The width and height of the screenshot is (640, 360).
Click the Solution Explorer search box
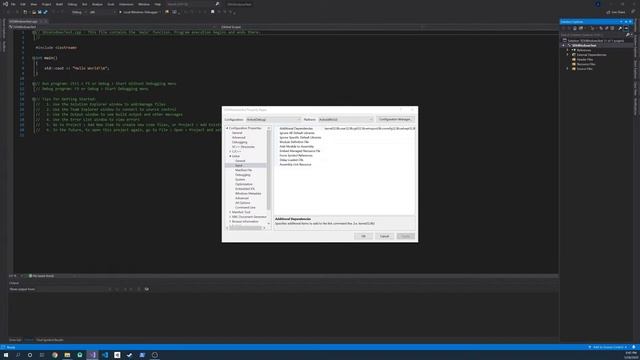593,35
